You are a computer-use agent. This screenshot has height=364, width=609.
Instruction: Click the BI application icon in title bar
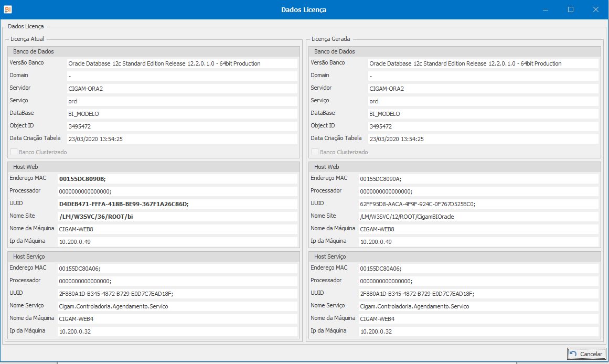(8, 9)
